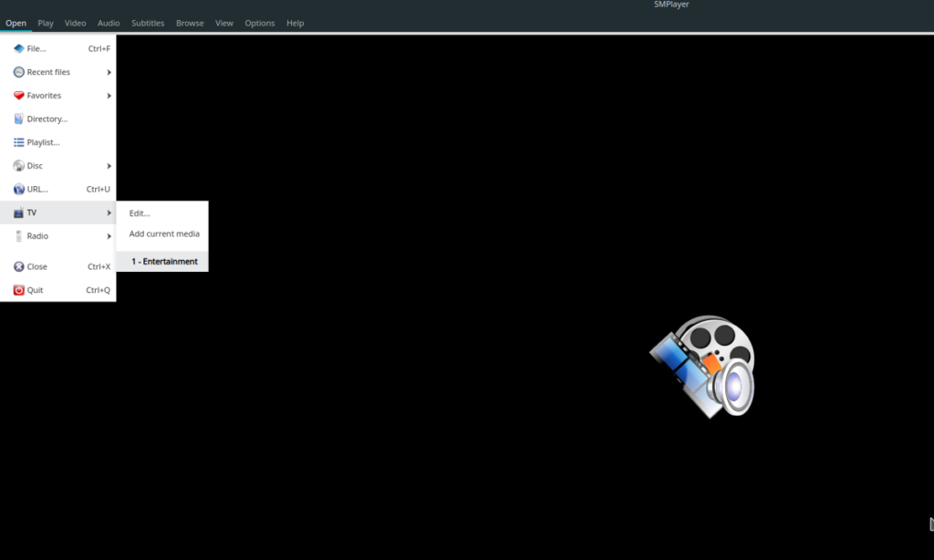Select Edit... in the TV submenu
Image resolution: width=934 pixels, height=560 pixels.
click(x=140, y=213)
